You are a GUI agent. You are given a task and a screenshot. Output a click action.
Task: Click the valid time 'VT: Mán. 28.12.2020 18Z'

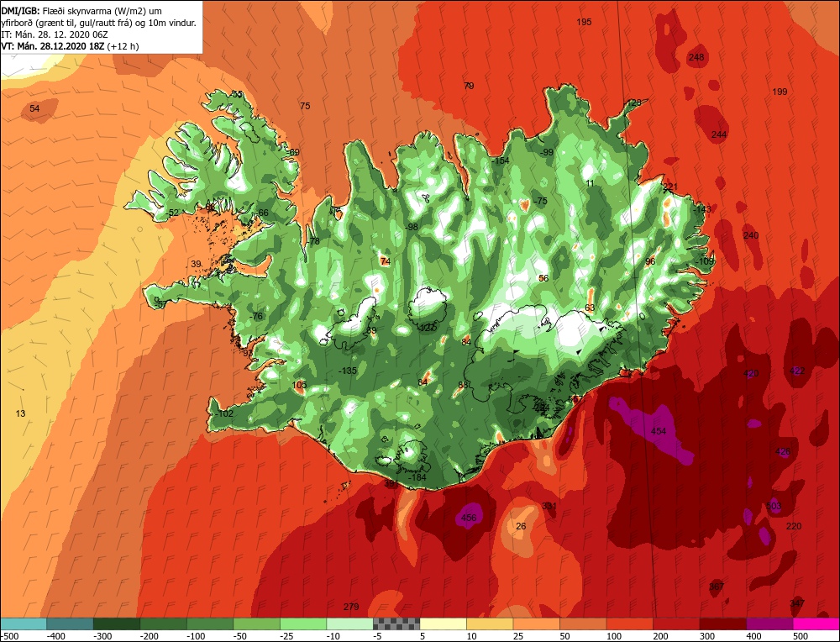click(x=52, y=46)
